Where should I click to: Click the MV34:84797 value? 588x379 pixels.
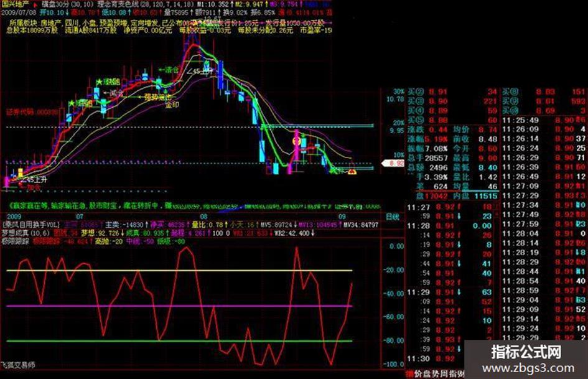[x=361, y=225]
